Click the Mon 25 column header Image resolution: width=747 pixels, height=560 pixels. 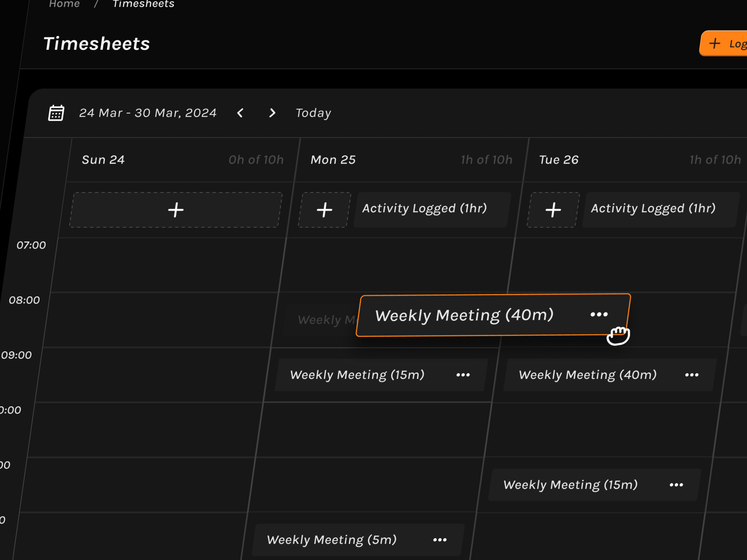333,159
